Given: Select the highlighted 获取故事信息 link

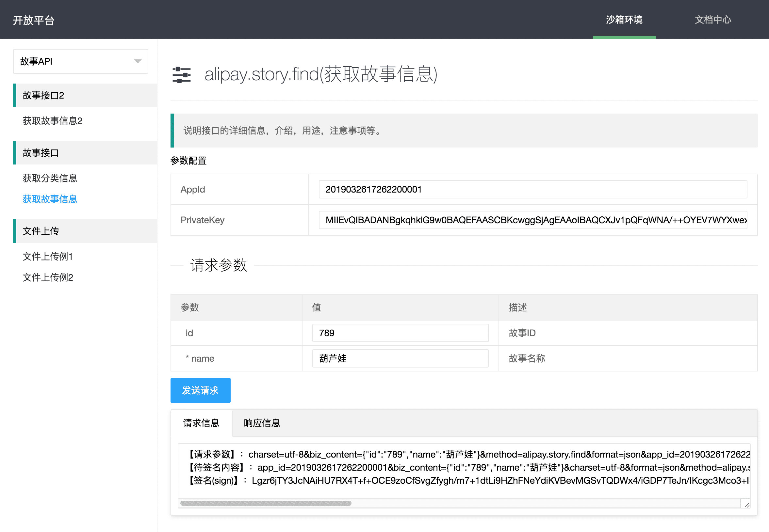Looking at the screenshot, I should click(50, 199).
